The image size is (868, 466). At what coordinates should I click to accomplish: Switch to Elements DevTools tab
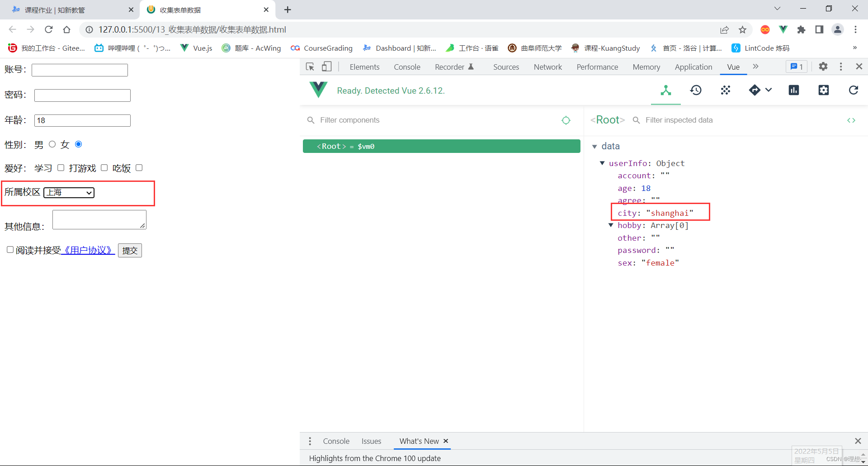(364, 67)
